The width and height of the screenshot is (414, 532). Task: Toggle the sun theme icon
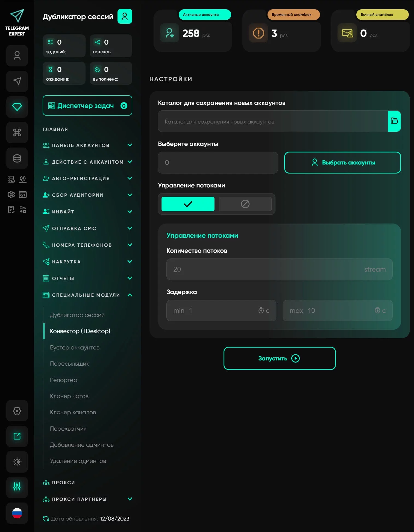click(17, 462)
